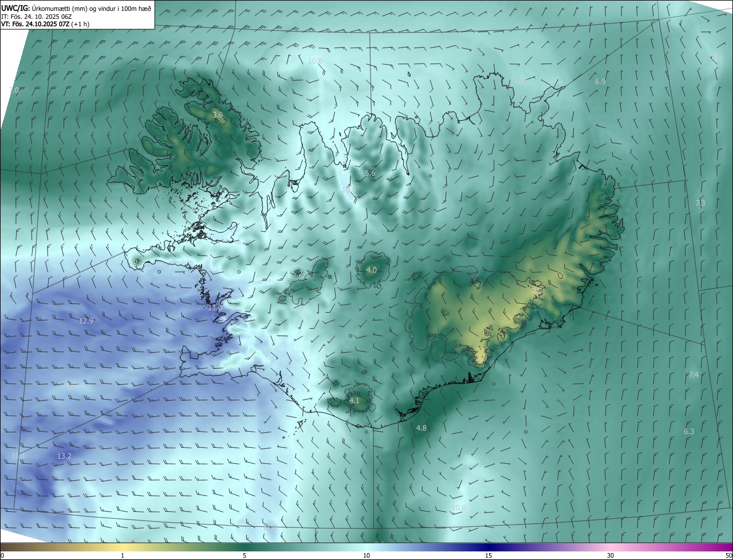Viewport: 733px width, 560px height.
Task: Click the 7.4 value label in the southeast
Action: click(693, 375)
